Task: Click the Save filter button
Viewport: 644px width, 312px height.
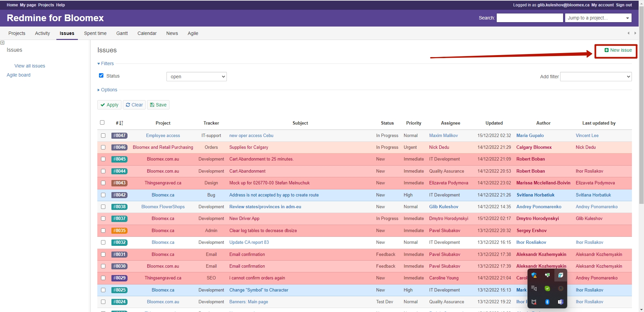Action: click(x=158, y=105)
